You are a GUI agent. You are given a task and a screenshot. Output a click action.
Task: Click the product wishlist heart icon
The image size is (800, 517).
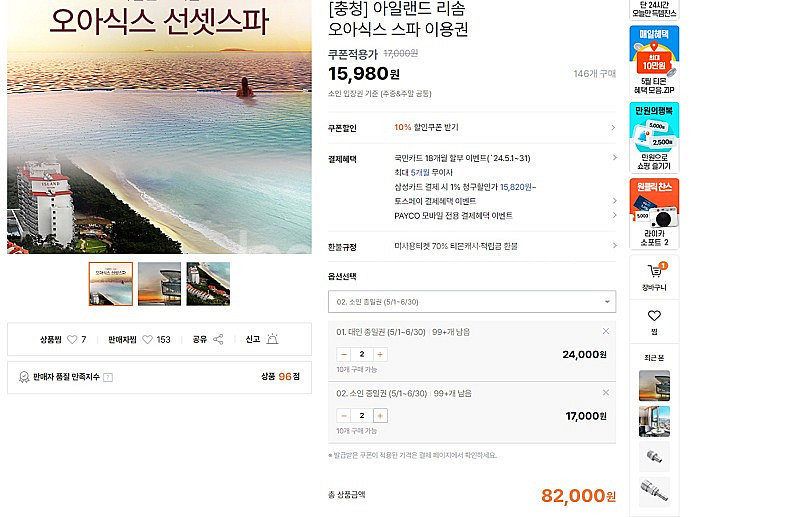pyautogui.click(x=72, y=339)
